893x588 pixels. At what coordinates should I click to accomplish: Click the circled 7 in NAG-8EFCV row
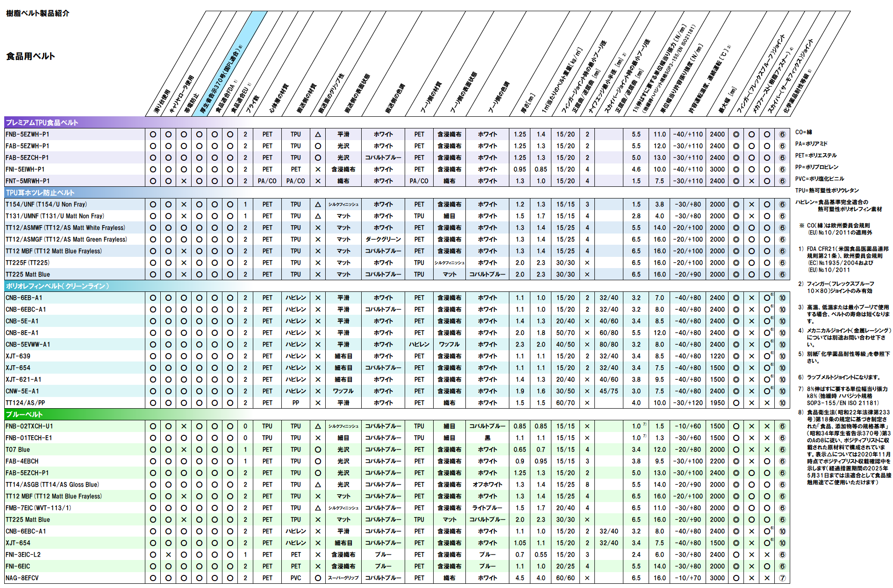pyautogui.click(x=782, y=578)
